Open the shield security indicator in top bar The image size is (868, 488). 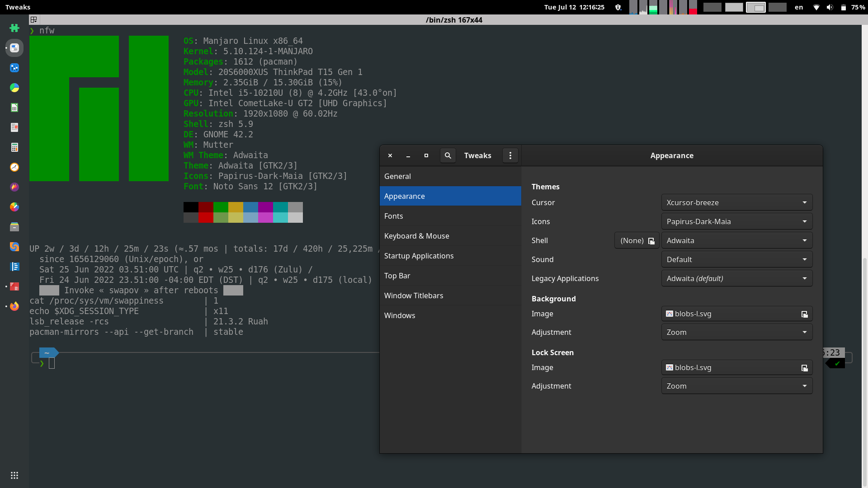click(618, 7)
